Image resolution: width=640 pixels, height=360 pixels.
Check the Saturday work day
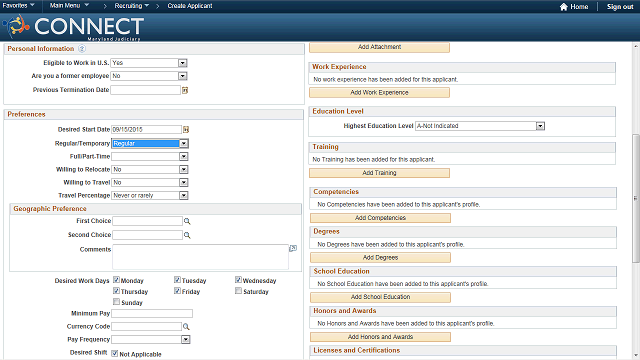238,291
